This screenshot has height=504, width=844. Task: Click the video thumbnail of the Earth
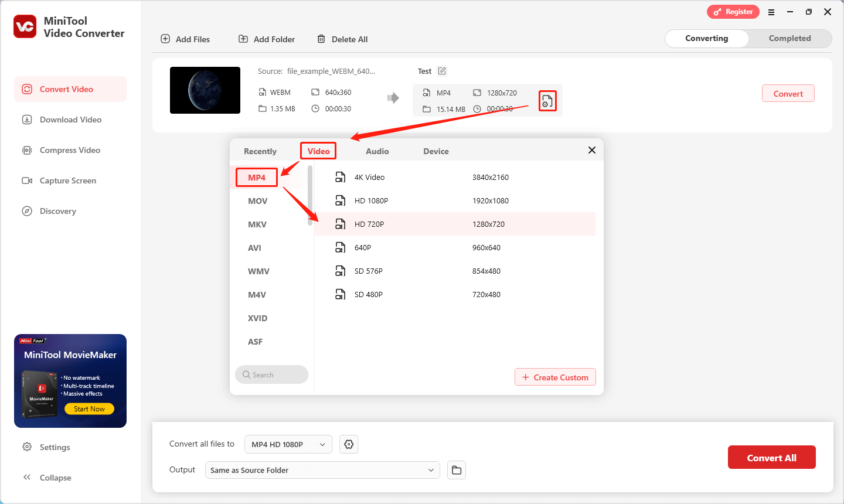pos(205,90)
